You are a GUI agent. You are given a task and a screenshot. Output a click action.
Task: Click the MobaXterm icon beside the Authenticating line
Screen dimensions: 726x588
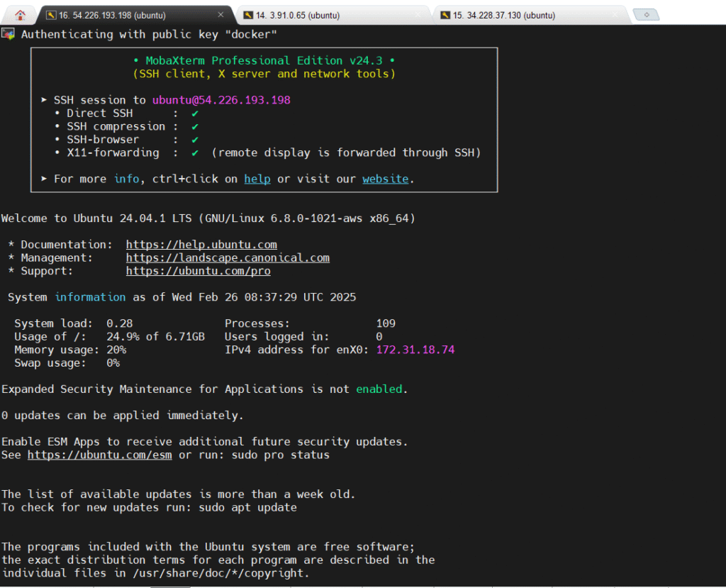click(8, 33)
